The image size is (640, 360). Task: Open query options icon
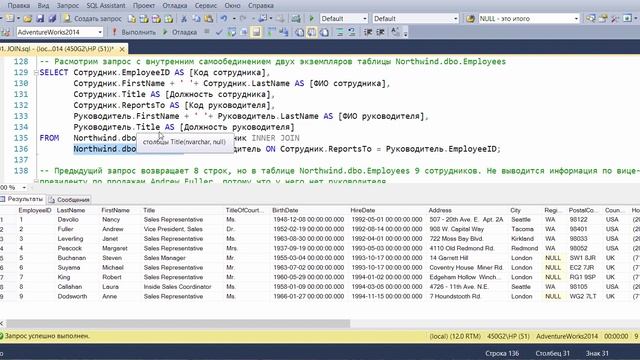point(244,32)
